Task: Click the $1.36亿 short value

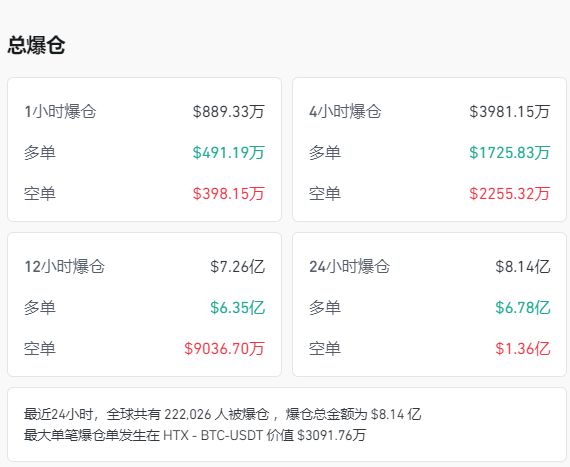Action: pos(523,349)
